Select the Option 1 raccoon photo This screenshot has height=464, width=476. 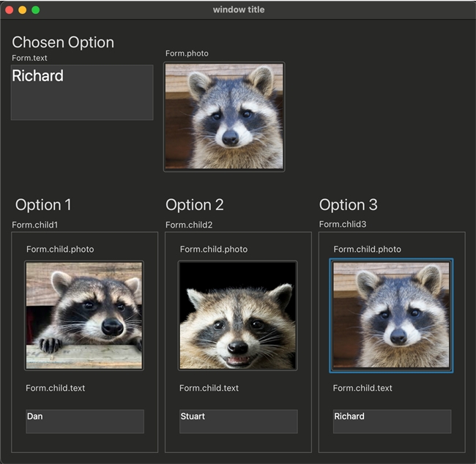click(x=84, y=315)
